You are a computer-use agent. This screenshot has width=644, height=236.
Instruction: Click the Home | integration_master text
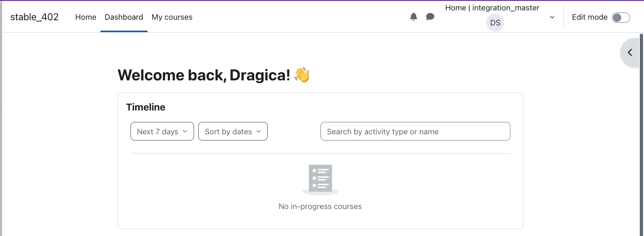pos(492,8)
